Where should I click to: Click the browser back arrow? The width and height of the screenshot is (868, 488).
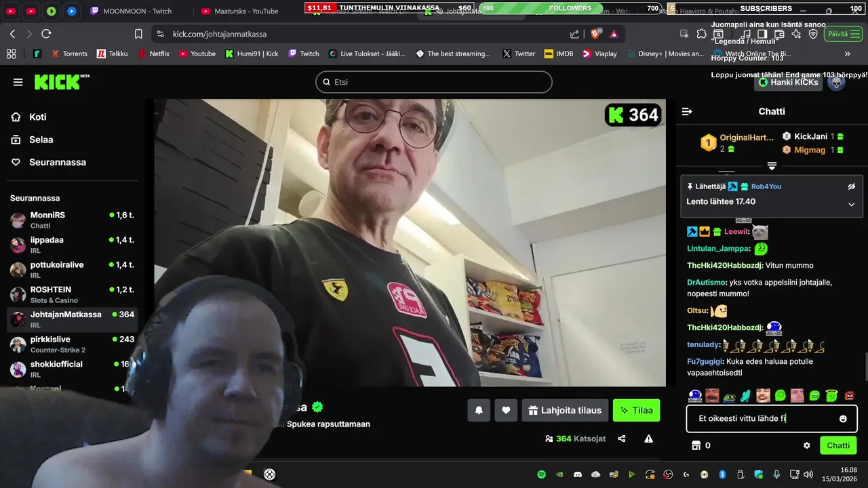pyautogui.click(x=12, y=34)
